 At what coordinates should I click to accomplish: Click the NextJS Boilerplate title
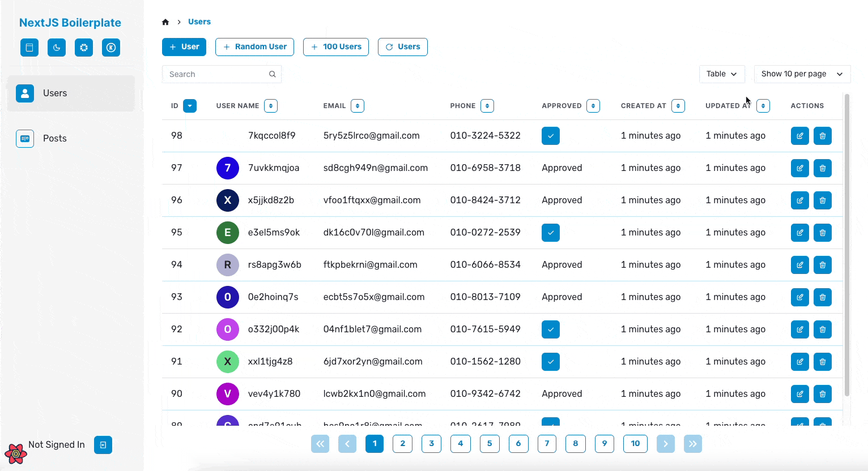(x=70, y=23)
